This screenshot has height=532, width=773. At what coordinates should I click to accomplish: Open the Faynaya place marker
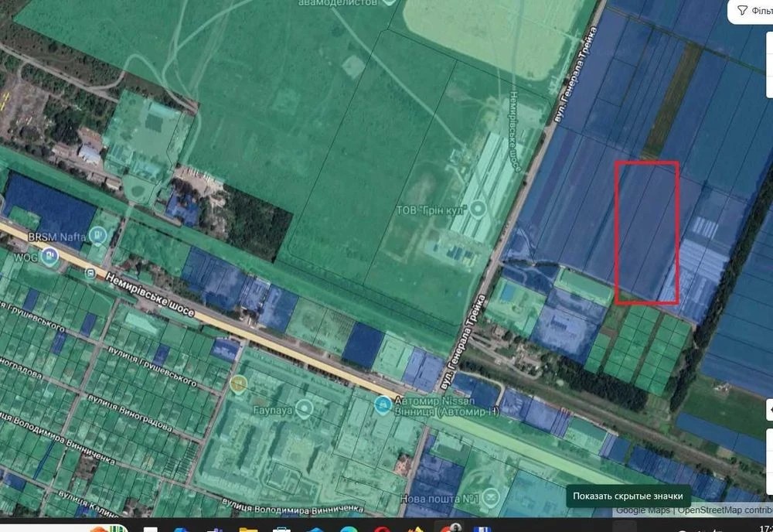click(305, 409)
